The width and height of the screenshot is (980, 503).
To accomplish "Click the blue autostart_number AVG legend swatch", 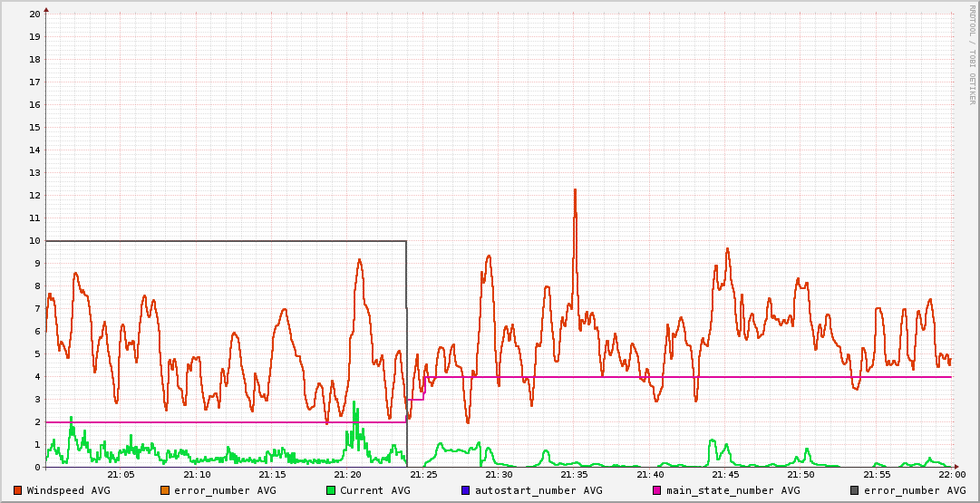I will click(x=466, y=490).
